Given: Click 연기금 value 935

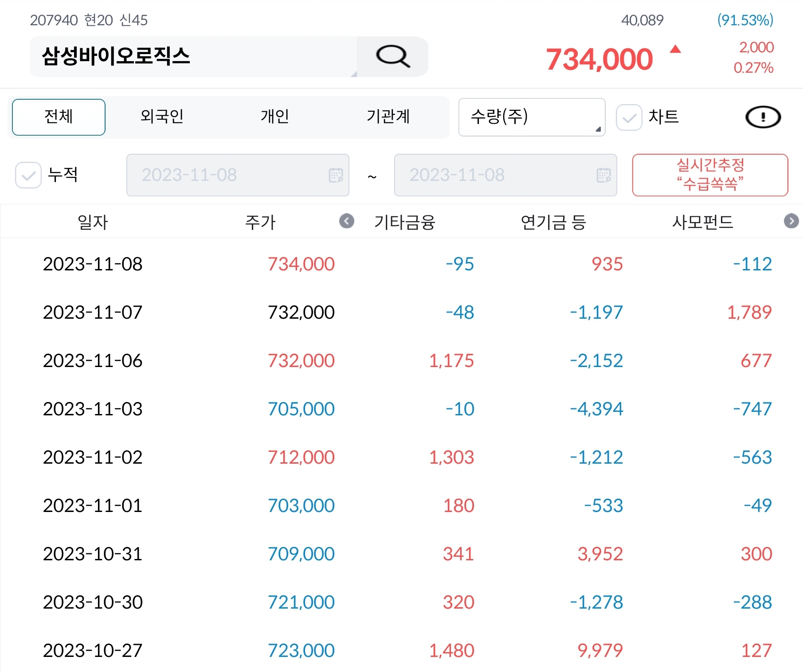Looking at the screenshot, I should click(x=607, y=264).
